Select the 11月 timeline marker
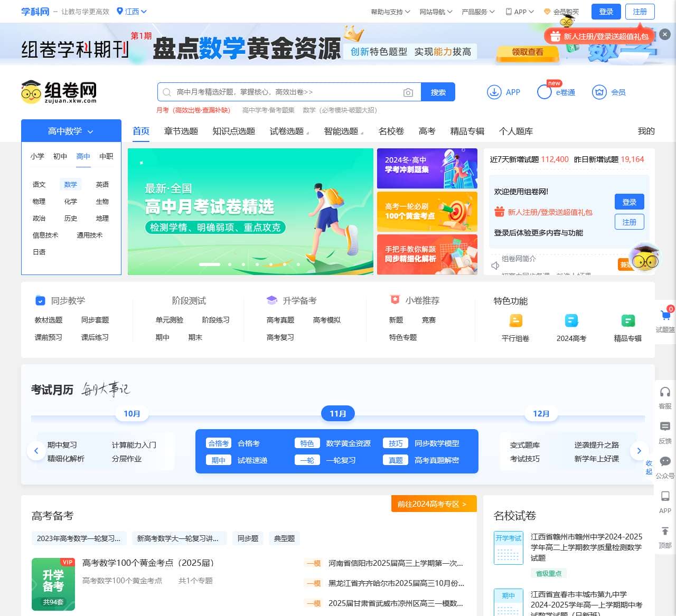Viewport: 676px width, 616px height. coord(338,413)
